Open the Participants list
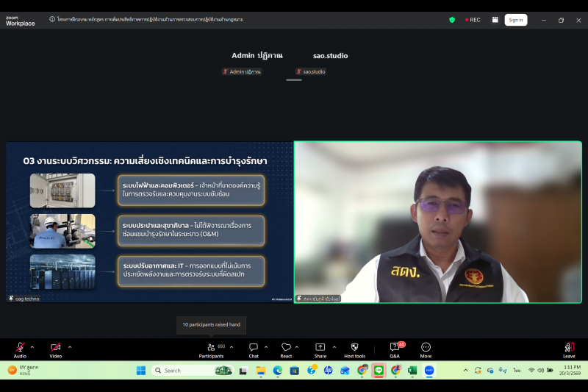This screenshot has width=588, height=392. pyautogui.click(x=211, y=349)
